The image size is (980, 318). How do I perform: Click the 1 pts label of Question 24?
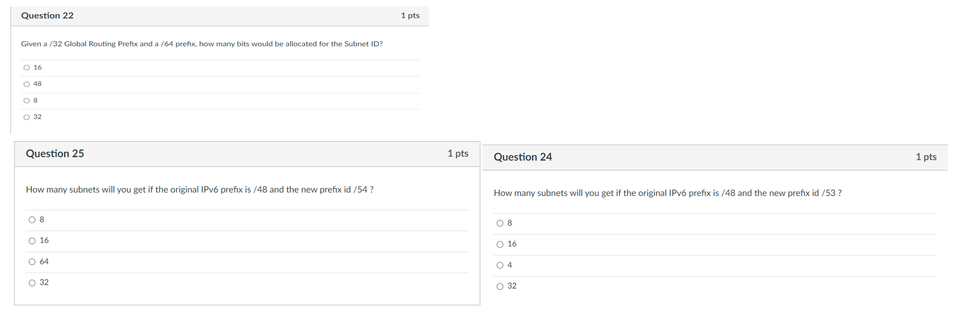926,157
